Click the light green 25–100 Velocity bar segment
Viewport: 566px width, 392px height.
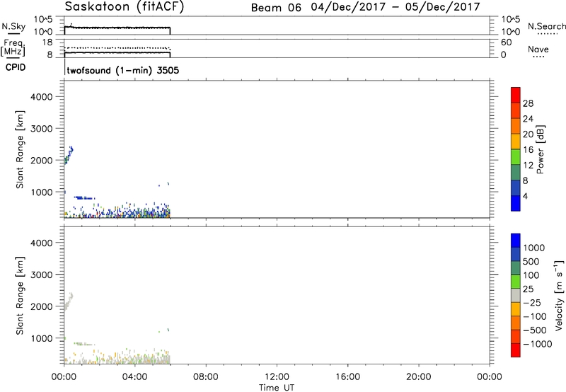coord(516,282)
